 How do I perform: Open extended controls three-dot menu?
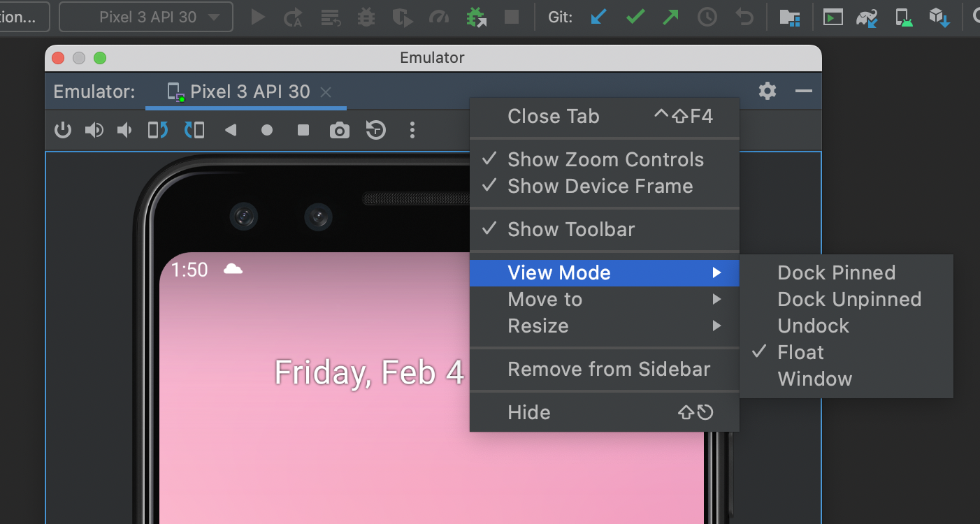pos(412,130)
